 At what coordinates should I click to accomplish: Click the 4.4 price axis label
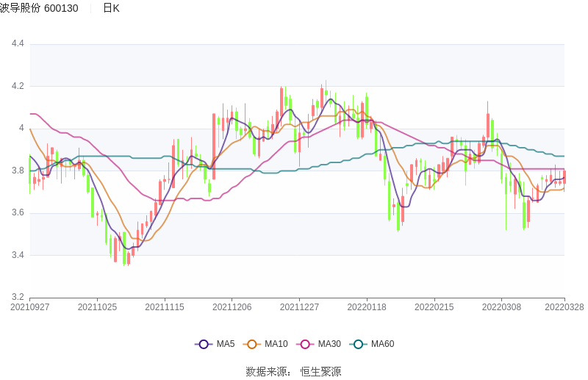(x=18, y=44)
